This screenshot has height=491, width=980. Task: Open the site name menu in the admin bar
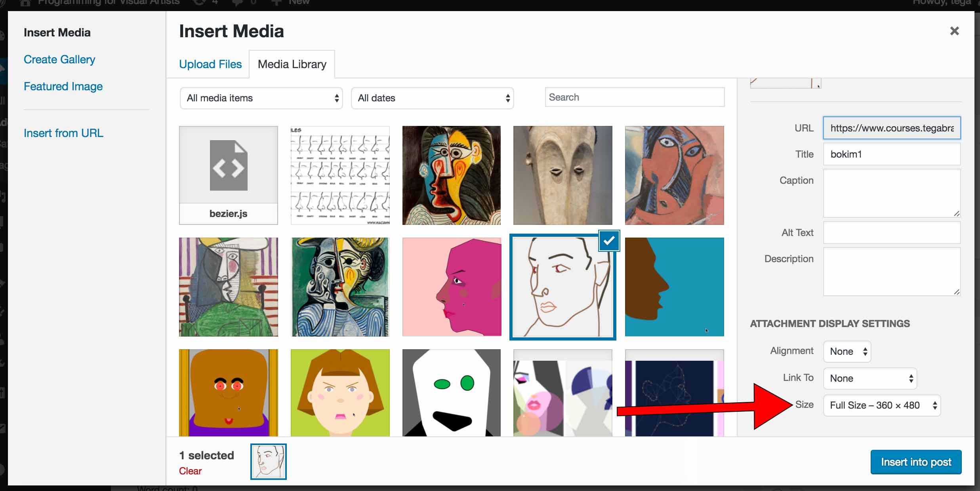click(x=100, y=2)
